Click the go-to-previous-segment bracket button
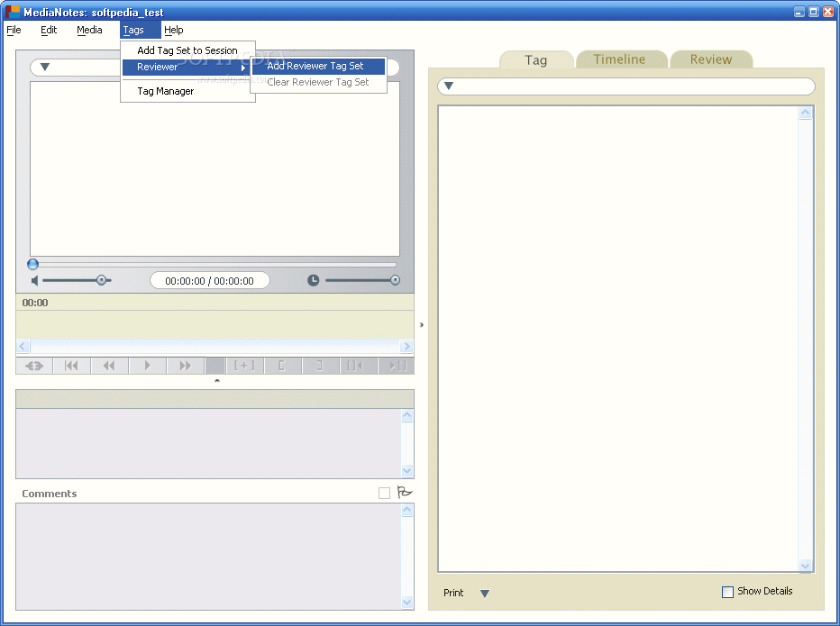 (359, 366)
